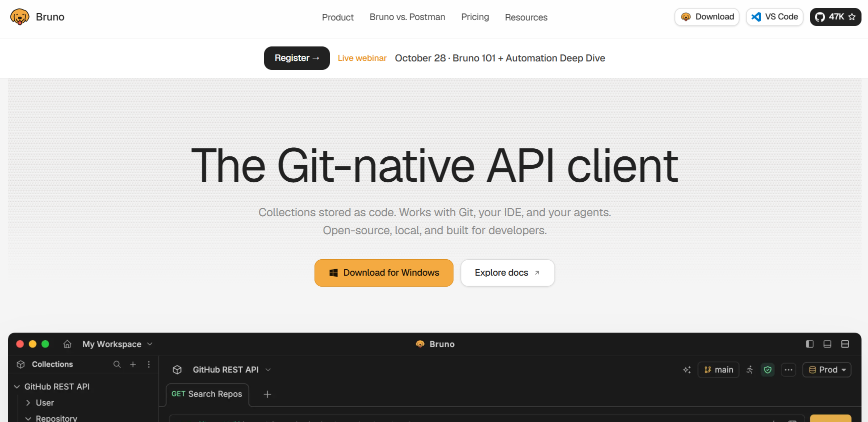Open the Collections three-dot menu

point(149,365)
